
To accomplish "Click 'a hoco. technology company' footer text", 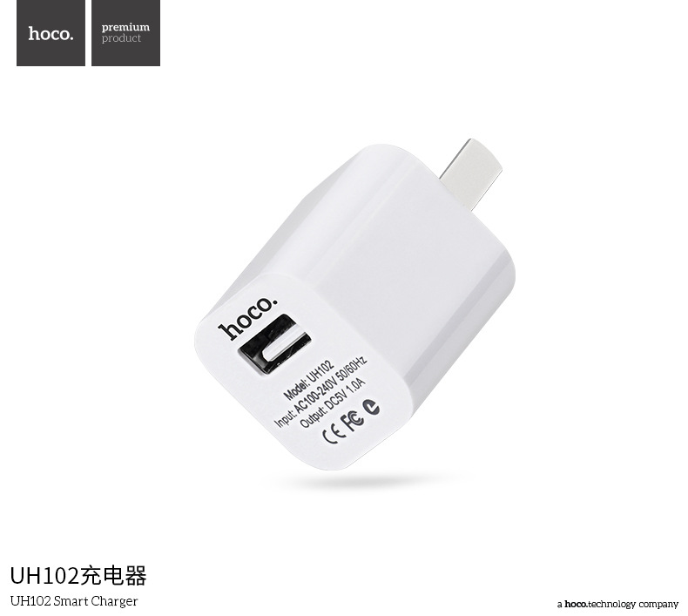I will pyautogui.click(x=617, y=604).
